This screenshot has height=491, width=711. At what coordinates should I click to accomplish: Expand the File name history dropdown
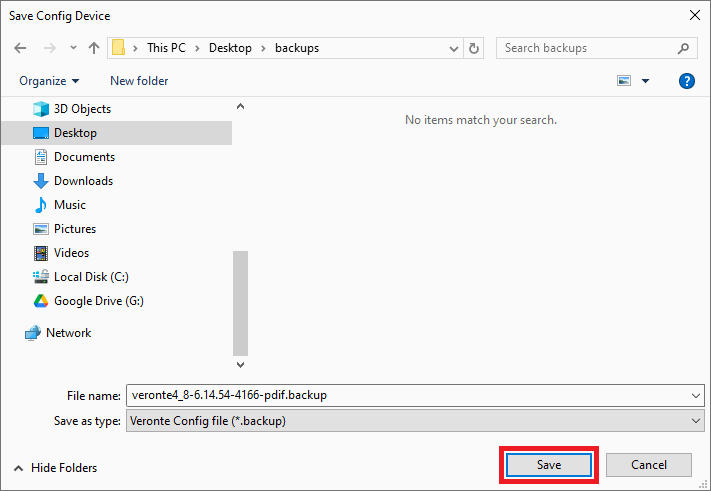[696, 395]
